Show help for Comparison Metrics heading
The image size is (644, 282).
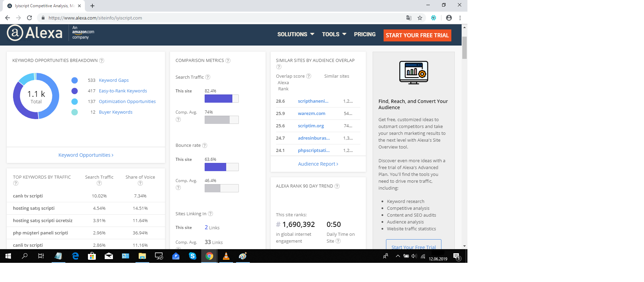point(228,61)
